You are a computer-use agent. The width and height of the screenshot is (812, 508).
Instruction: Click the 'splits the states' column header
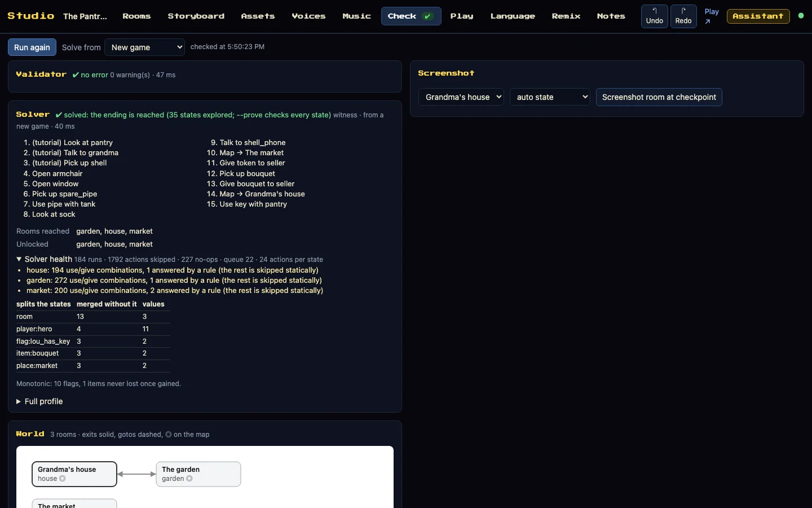(43, 304)
